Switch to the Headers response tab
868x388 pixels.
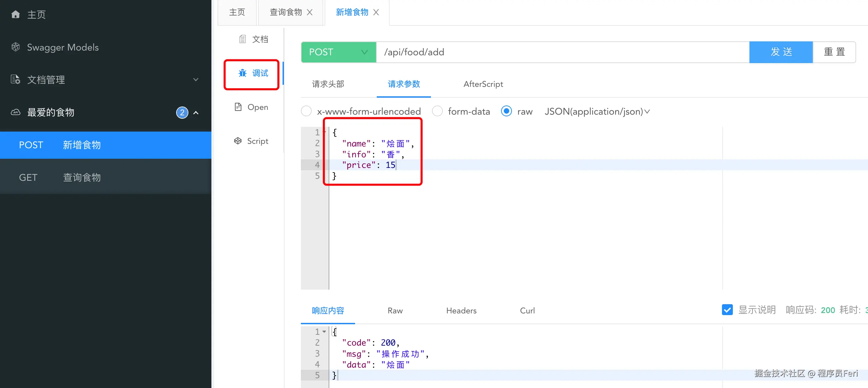[x=461, y=311]
